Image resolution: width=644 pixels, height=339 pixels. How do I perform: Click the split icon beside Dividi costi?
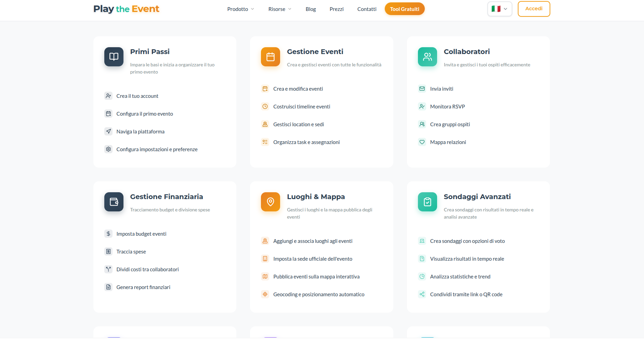(108, 269)
